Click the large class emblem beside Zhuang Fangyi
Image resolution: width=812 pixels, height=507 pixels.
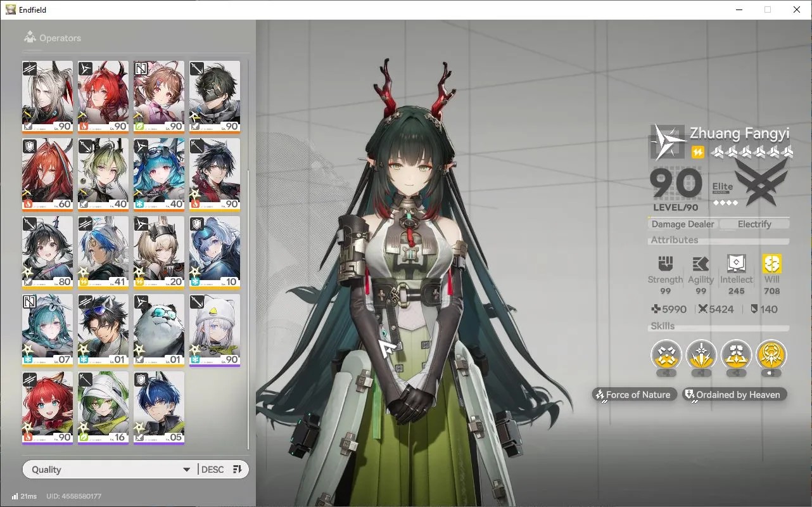(x=668, y=142)
